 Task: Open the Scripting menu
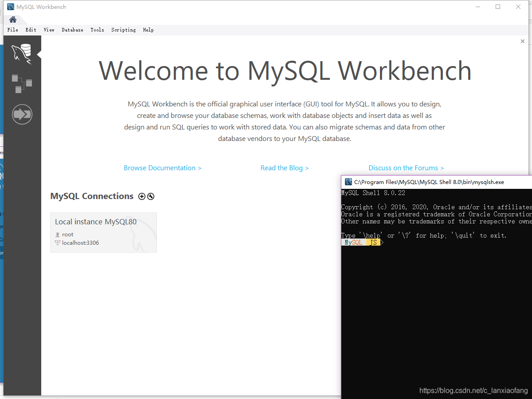123,30
